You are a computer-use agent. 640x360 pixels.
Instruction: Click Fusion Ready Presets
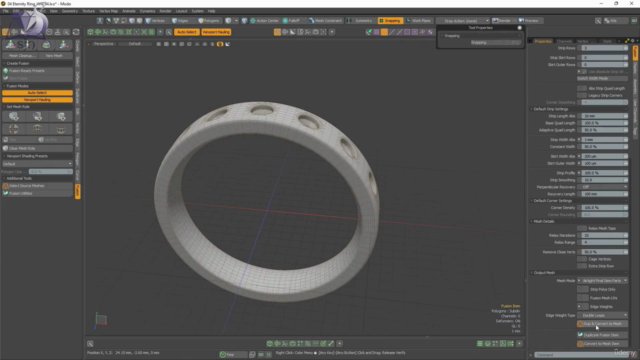(x=37, y=71)
